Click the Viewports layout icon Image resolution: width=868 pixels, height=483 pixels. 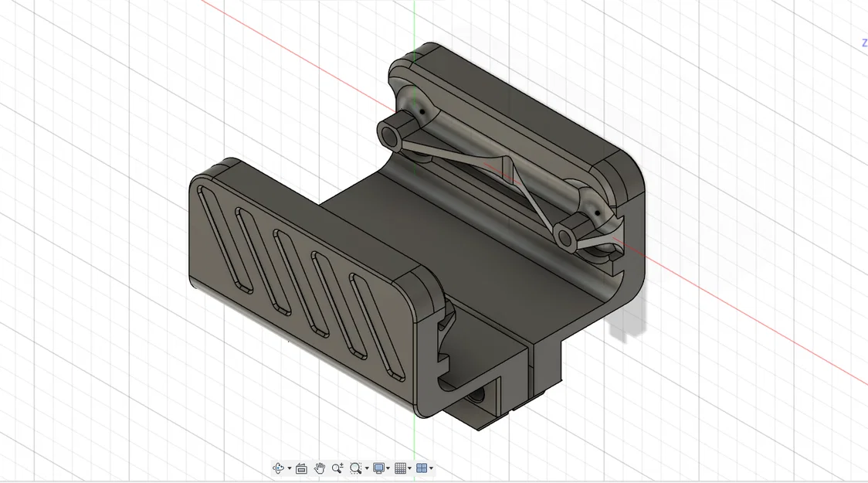(x=422, y=468)
